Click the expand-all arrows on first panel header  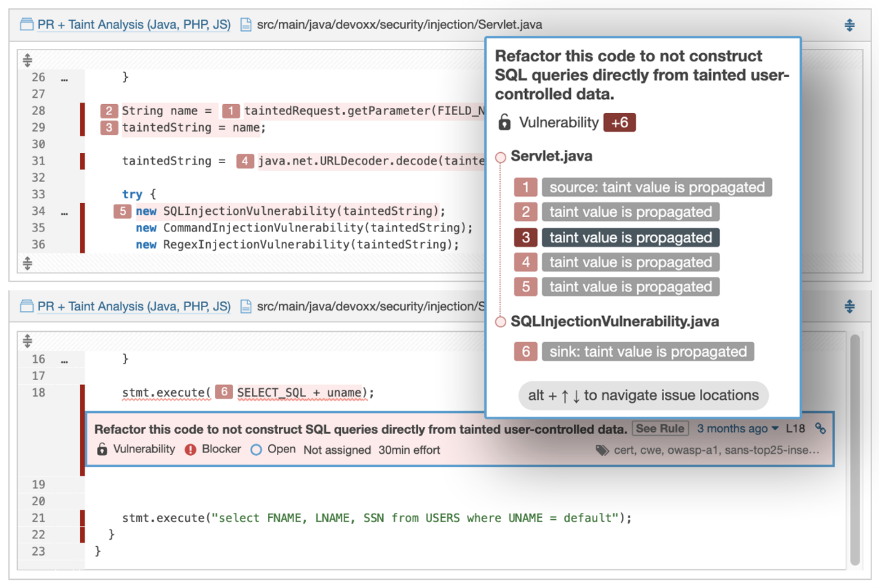point(849,24)
